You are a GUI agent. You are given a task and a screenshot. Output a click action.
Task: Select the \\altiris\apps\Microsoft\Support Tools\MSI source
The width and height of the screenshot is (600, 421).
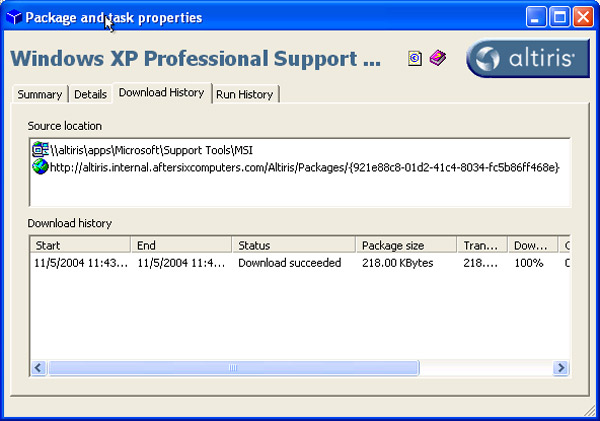point(152,150)
